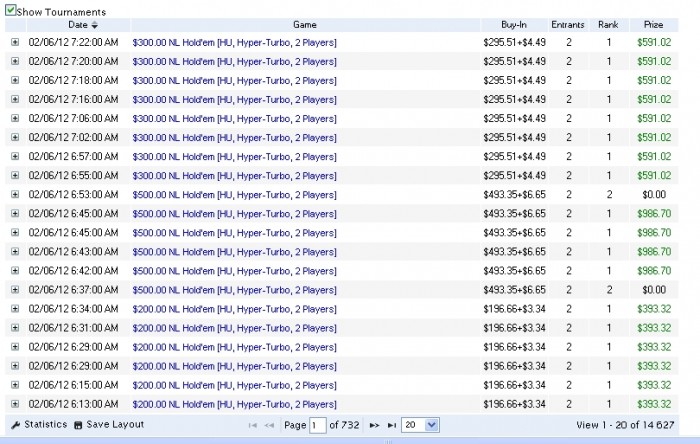Expand the 6:43:00 AM tournament row
Image resolution: width=700 pixels, height=444 pixels.
[15, 252]
